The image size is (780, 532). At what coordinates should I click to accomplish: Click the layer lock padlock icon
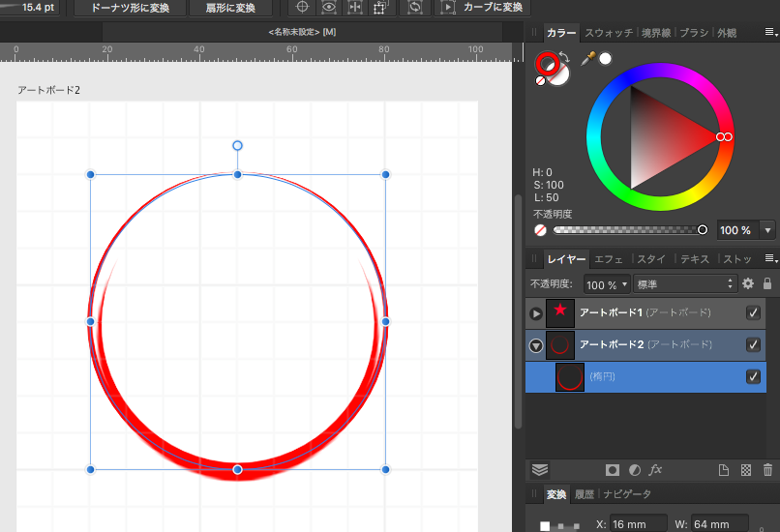767,284
